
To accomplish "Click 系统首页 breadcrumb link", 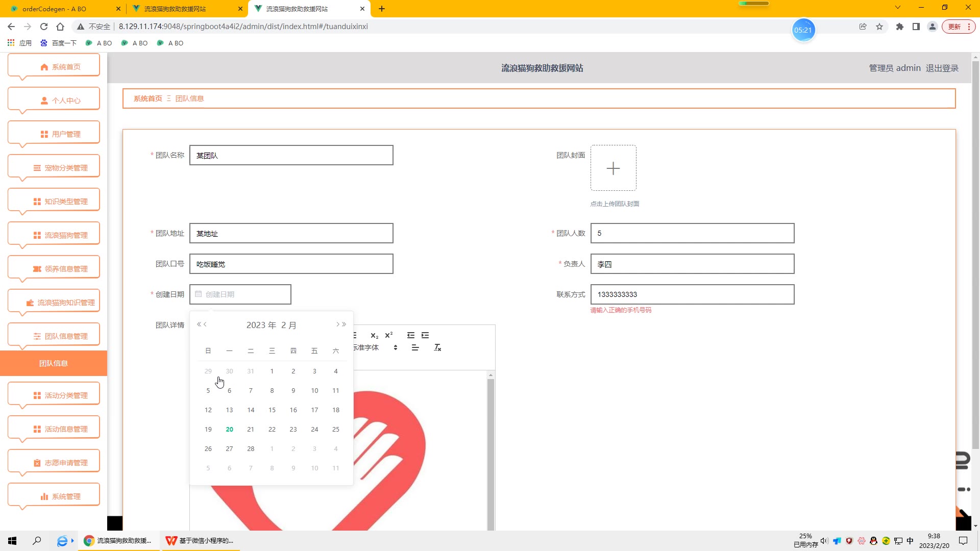I will pyautogui.click(x=148, y=98).
